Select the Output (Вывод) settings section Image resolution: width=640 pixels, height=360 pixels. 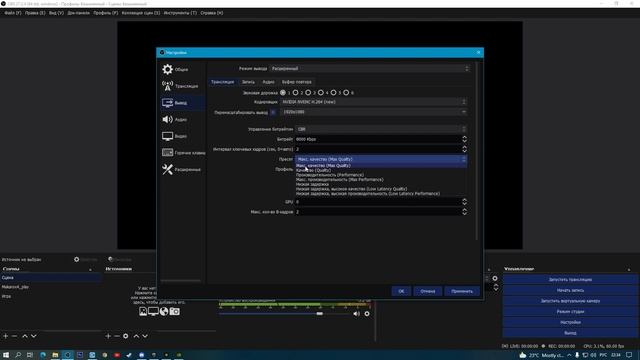pyautogui.click(x=182, y=103)
